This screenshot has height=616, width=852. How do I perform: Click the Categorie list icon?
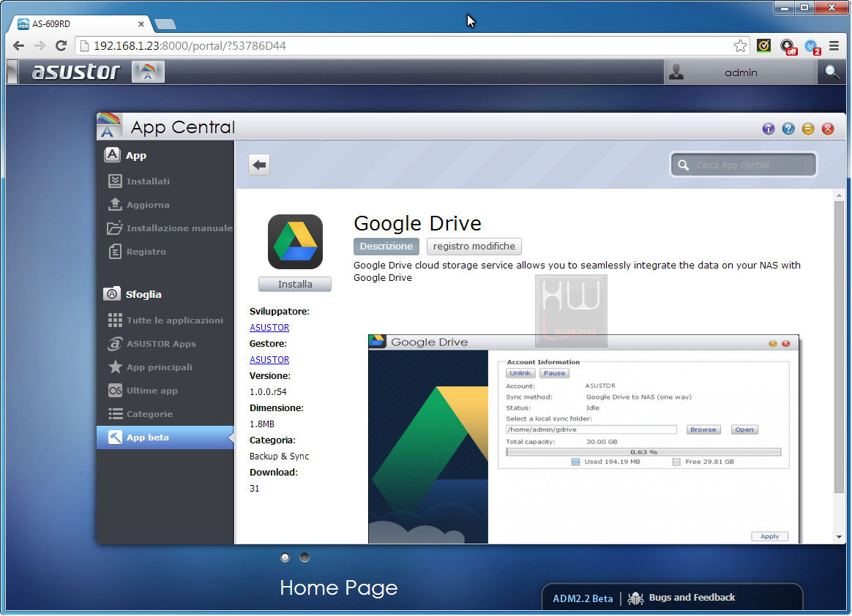[x=115, y=414]
